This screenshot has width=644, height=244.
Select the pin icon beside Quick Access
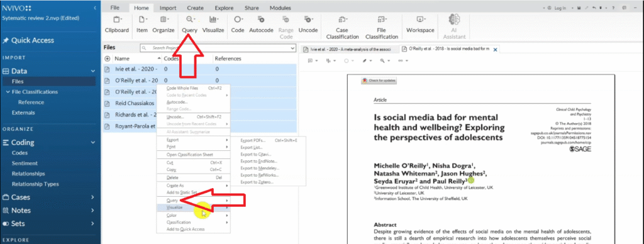coord(5,40)
